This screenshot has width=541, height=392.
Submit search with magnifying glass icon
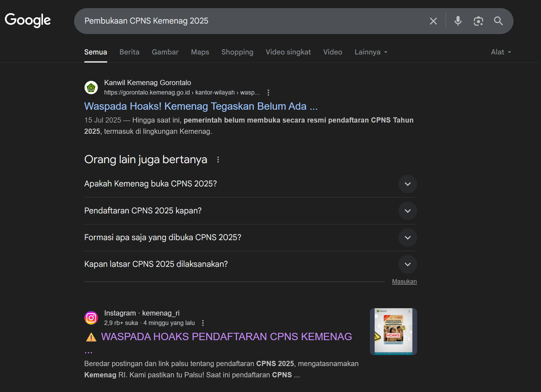[x=498, y=21]
